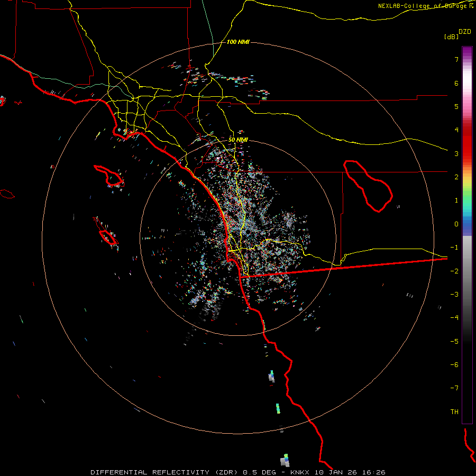476x476 pixels.
Task: Click the [dB] units label
Action: coord(451,36)
